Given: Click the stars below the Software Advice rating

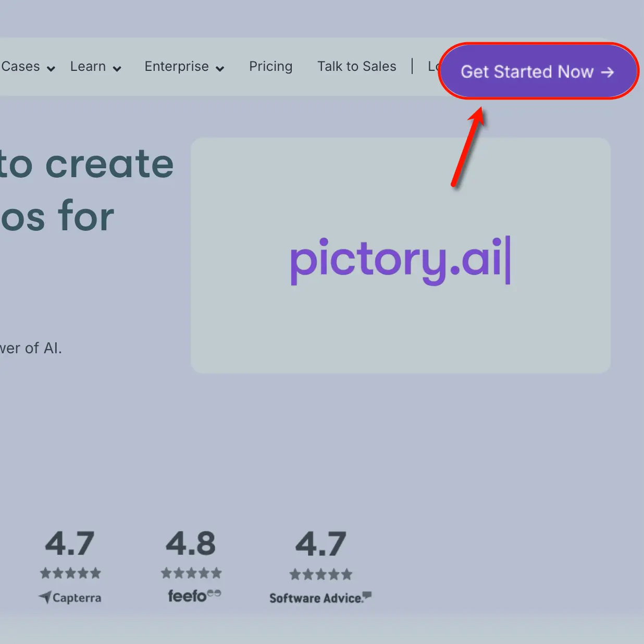Looking at the screenshot, I should point(320,574).
